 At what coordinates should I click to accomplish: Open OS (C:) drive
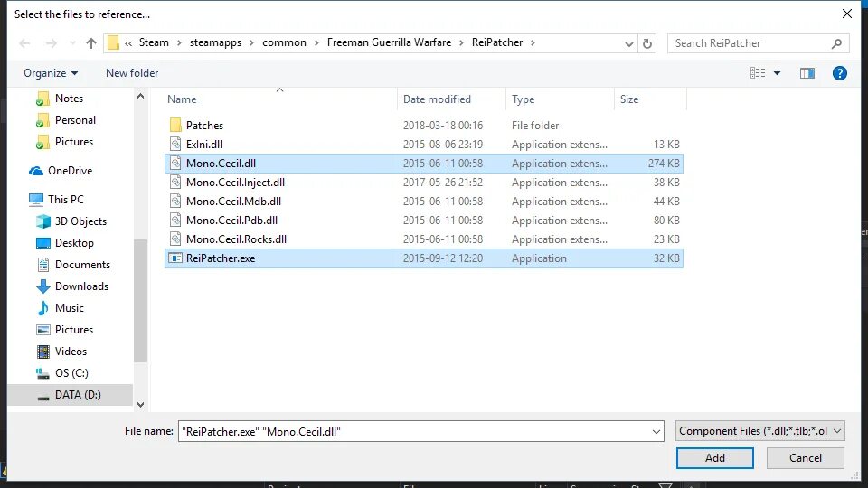pyautogui.click(x=71, y=373)
